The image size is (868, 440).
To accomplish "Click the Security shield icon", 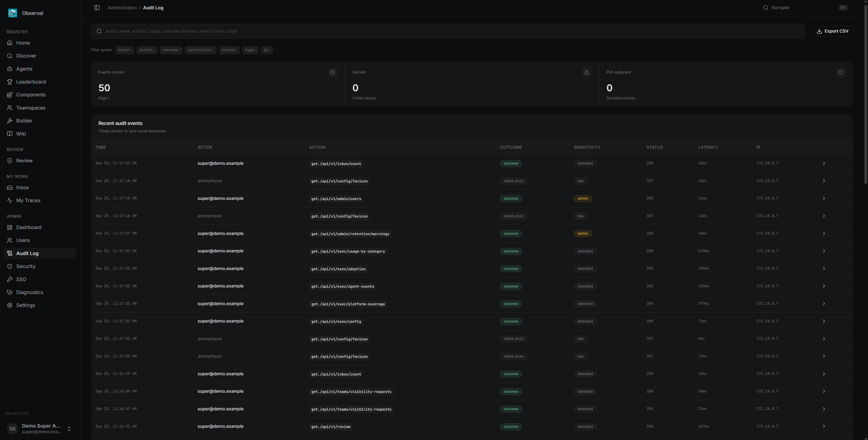I will coord(9,267).
